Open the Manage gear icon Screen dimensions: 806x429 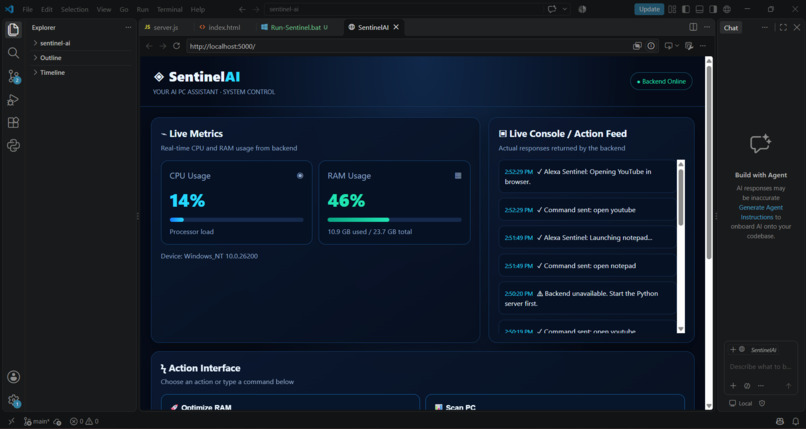pos(13,400)
